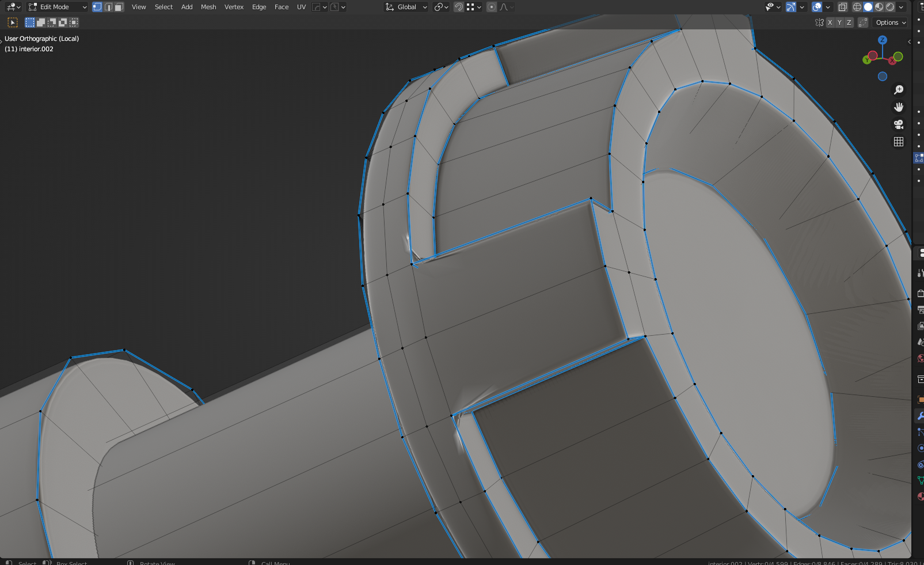Open the pivot point dropdown
This screenshot has width=924, height=565.
coord(441,7)
